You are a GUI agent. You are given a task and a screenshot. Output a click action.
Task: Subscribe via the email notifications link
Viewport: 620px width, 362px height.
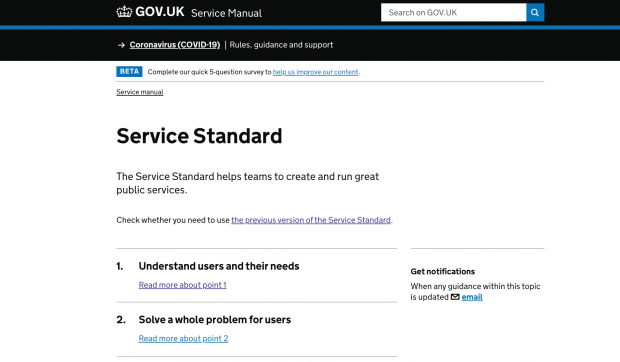tap(472, 297)
